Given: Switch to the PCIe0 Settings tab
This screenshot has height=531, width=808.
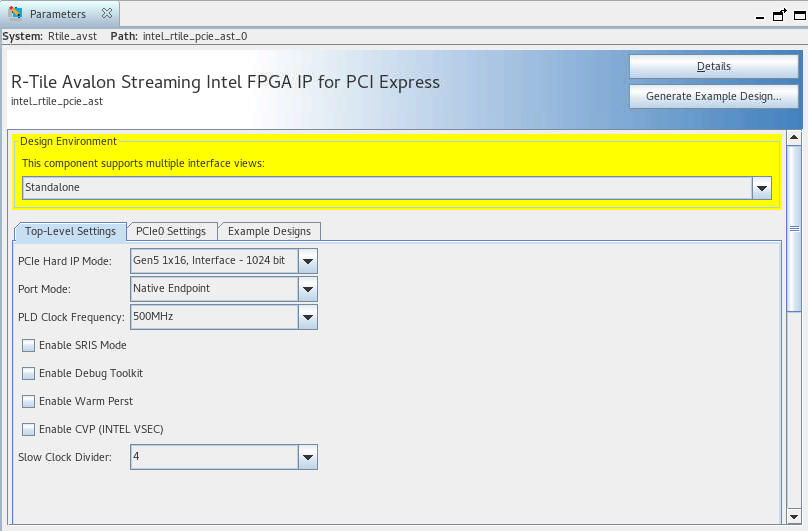Looking at the screenshot, I should pos(171,232).
